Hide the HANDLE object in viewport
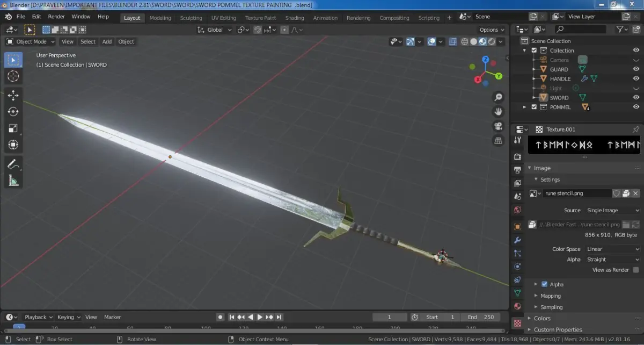The width and height of the screenshot is (644, 345). coord(636,79)
